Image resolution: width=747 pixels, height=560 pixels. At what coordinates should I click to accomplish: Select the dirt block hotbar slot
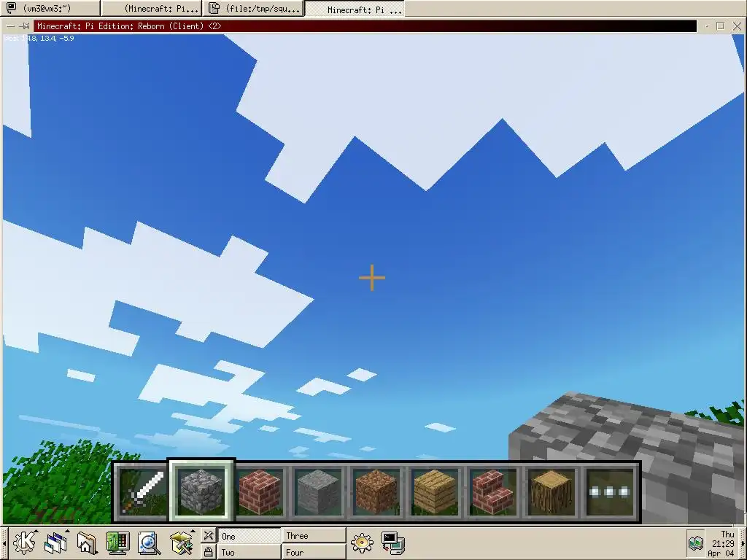pos(376,491)
